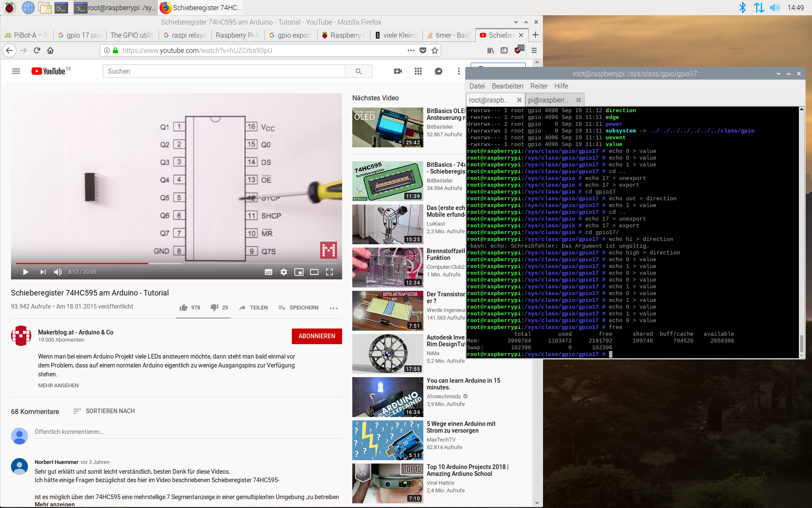Open SORTIEREN NACH comment sorting
The image size is (812, 508).
(x=104, y=411)
